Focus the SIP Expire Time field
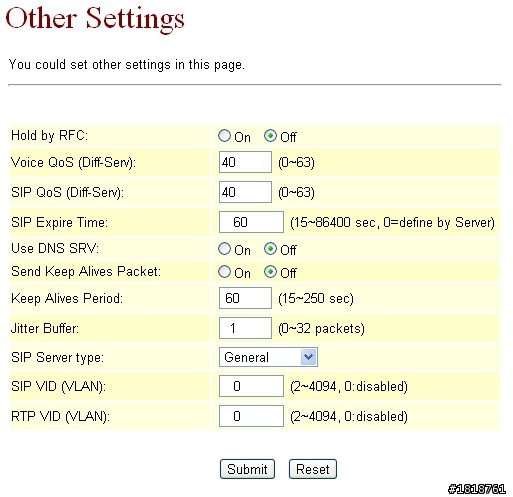The width and height of the screenshot is (513, 497). click(x=251, y=222)
